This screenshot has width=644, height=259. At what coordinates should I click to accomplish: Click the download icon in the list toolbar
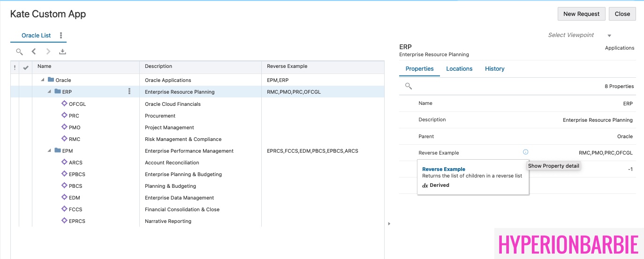[x=62, y=52]
